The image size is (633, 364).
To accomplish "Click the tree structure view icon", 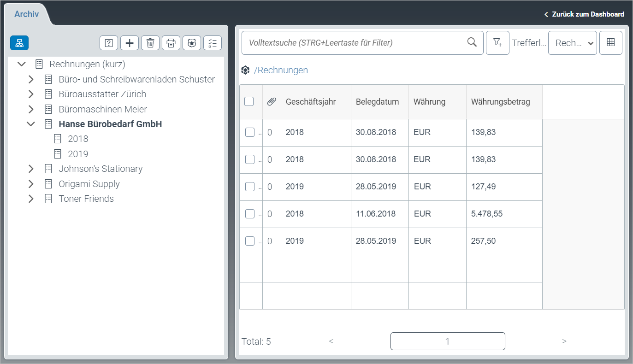I will pyautogui.click(x=19, y=43).
